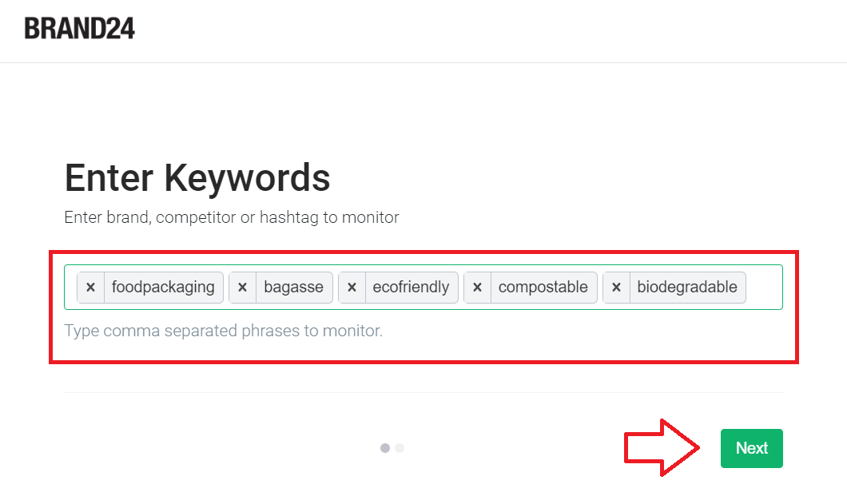Click the red arrow pointing to Next
Image resolution: width=847 pixels, height=504 pixels.
662,448
